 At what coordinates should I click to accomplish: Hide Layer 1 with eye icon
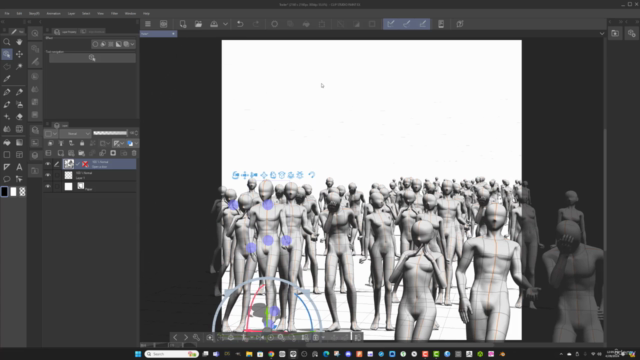(x=48, y=175)
